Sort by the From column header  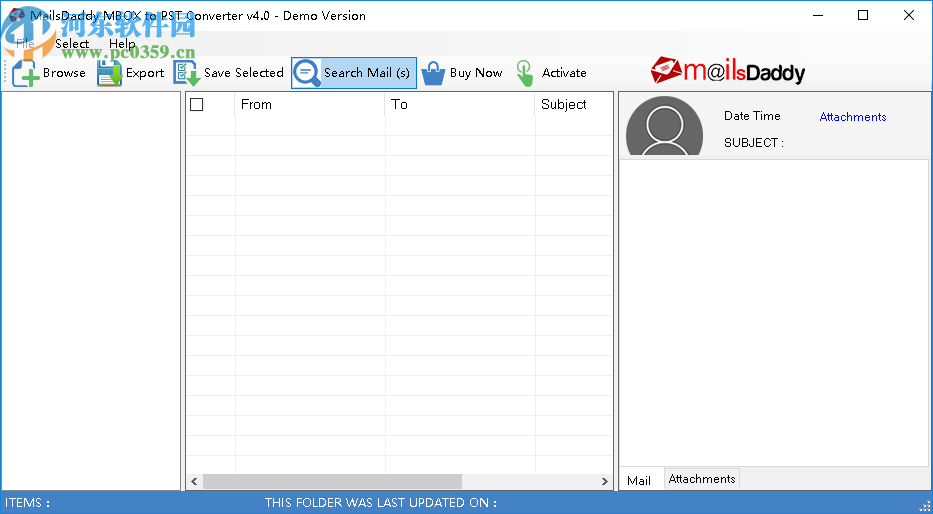[x=310, y=105]
